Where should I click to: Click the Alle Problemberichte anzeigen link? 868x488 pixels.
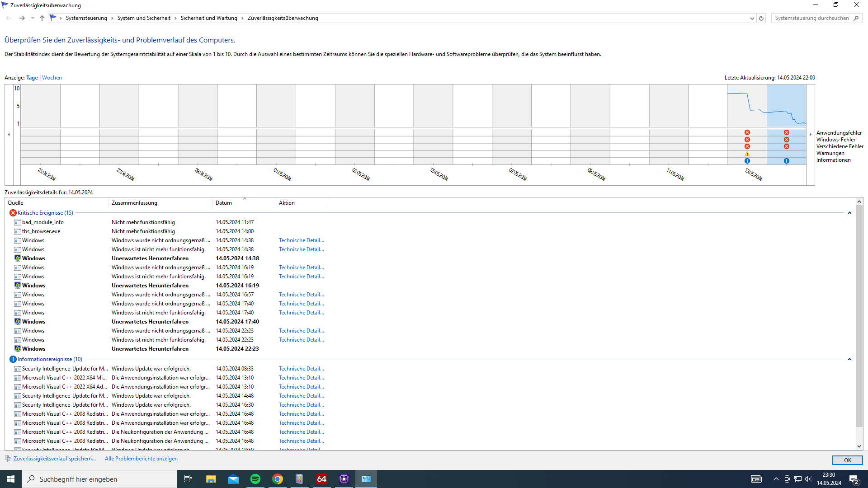(x=141, y=459)
